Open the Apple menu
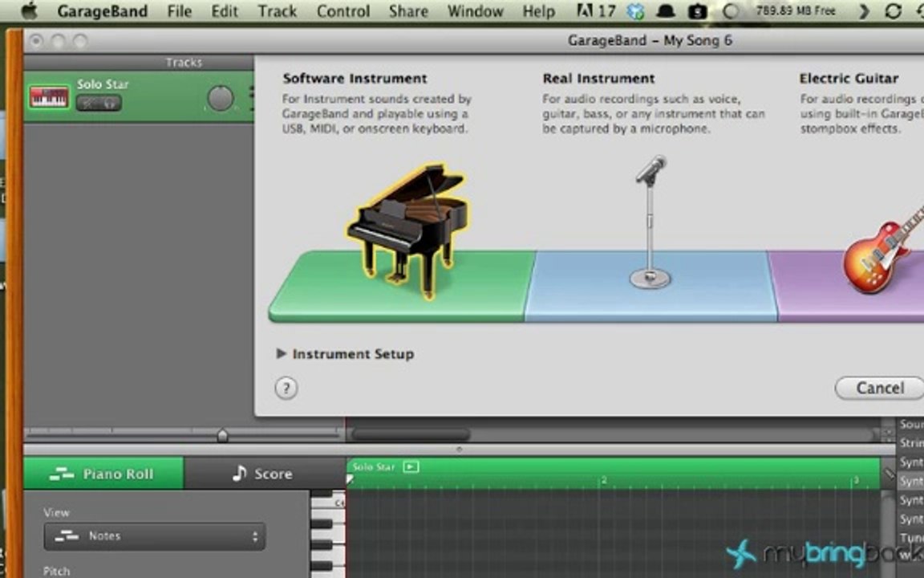Image resolution: width=924 pixels, height=578 pixels. [28, 10]
